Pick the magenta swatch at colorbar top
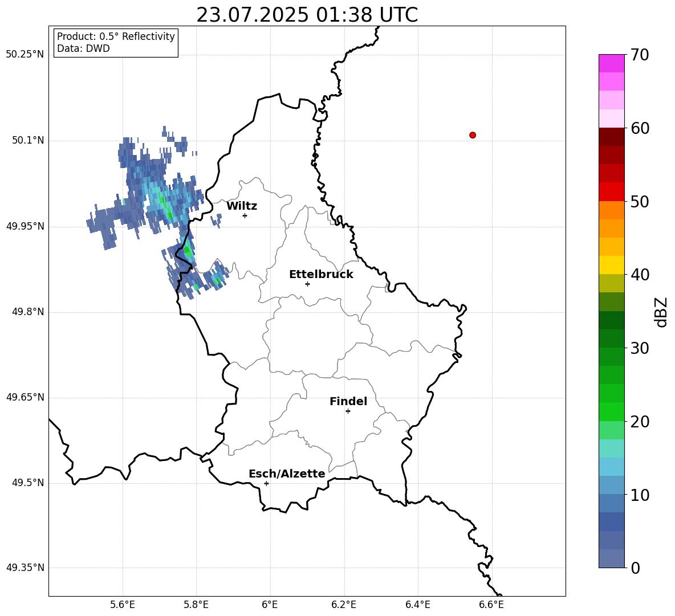Image resolution: width=675 pixels, height=616 pixels. [612, 63]
